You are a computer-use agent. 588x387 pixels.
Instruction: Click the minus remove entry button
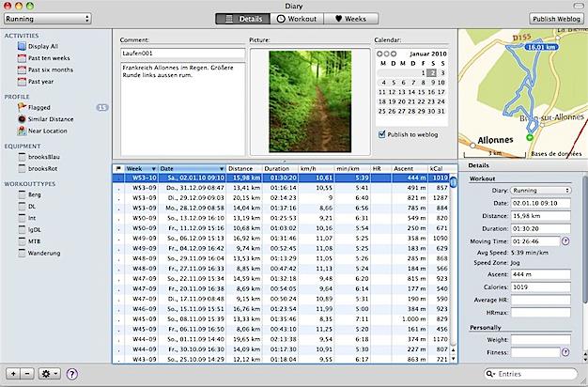[27, 374]
